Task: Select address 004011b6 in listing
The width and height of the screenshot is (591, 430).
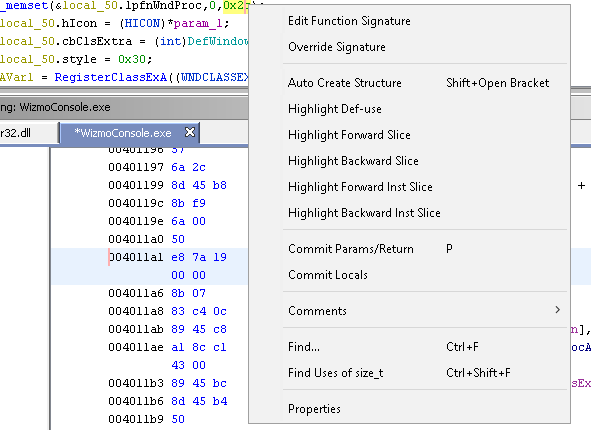Action: [136, 401]
